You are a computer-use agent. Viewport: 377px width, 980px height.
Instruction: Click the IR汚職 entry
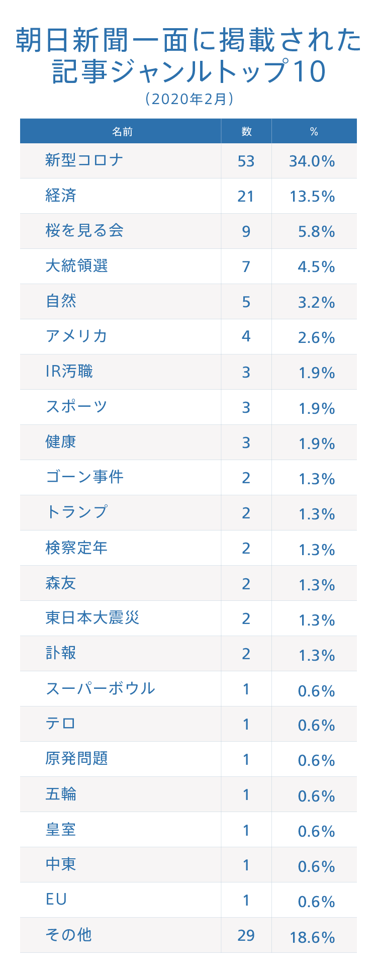click(x=69, y=372)
